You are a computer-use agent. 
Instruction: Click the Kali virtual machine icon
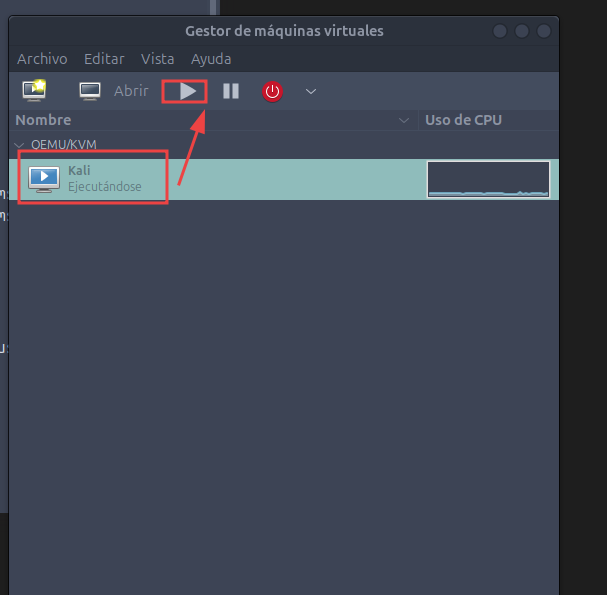click(x=43, y=179)
